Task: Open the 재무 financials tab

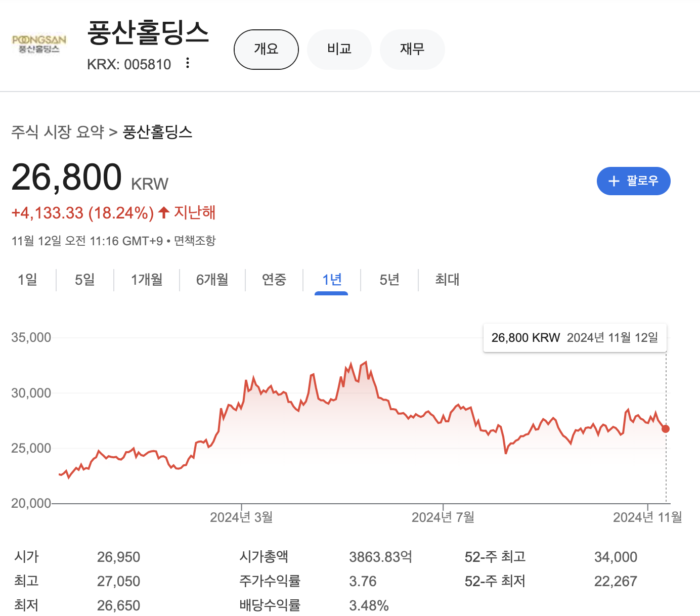Action: point(412,49)
